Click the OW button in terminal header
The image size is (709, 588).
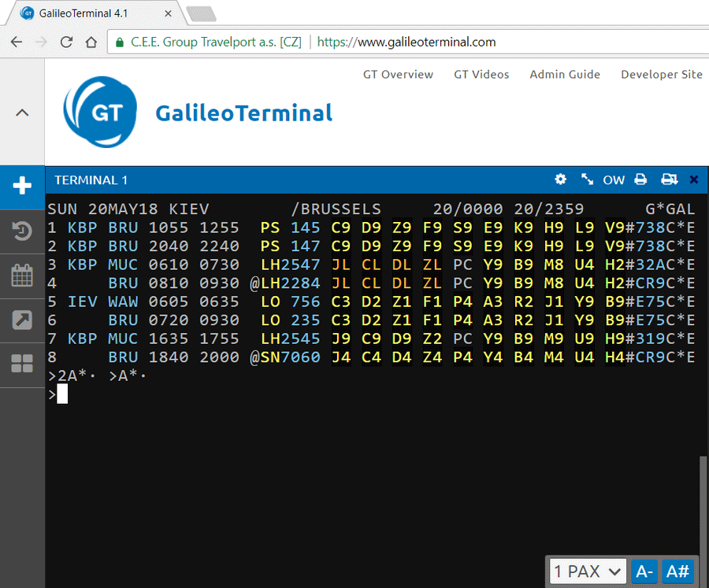coord(614,180)
